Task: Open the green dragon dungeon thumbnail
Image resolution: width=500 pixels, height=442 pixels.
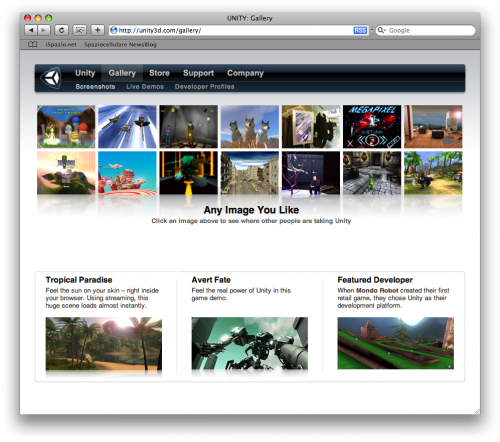Action: point(372,173)
